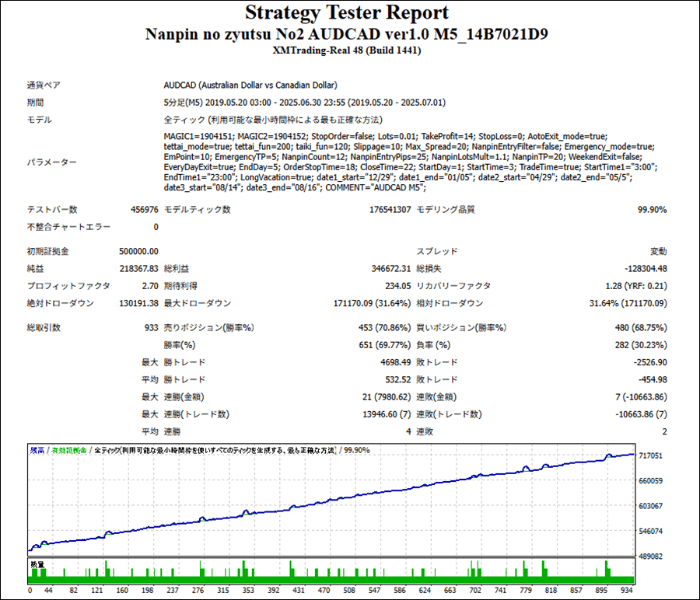The width and height of the screenshot is (700, 600).
Task: Click the 総損失 value -128304.48
Action: (x=646, y=269)
